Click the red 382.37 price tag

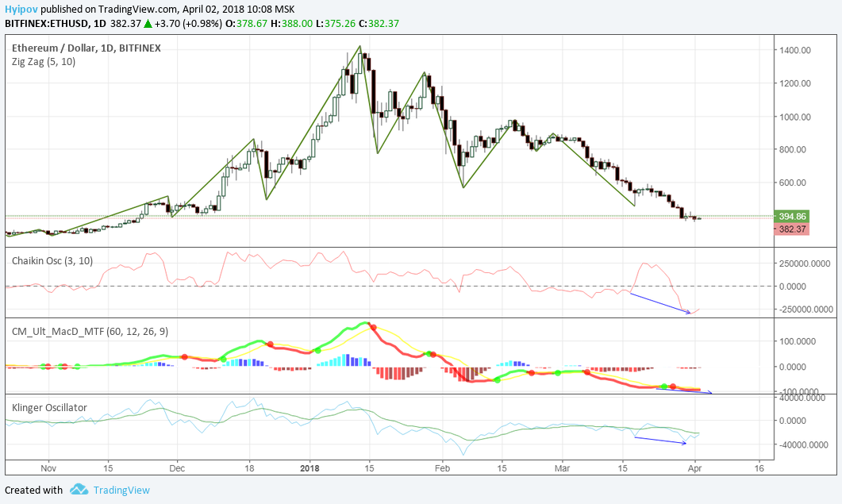click(x=792, y=229)
